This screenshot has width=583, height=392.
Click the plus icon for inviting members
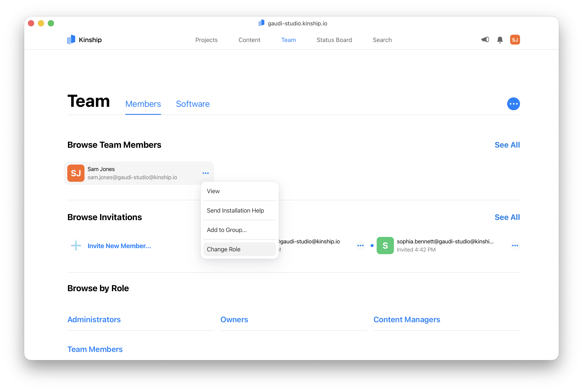pos(76,246)
